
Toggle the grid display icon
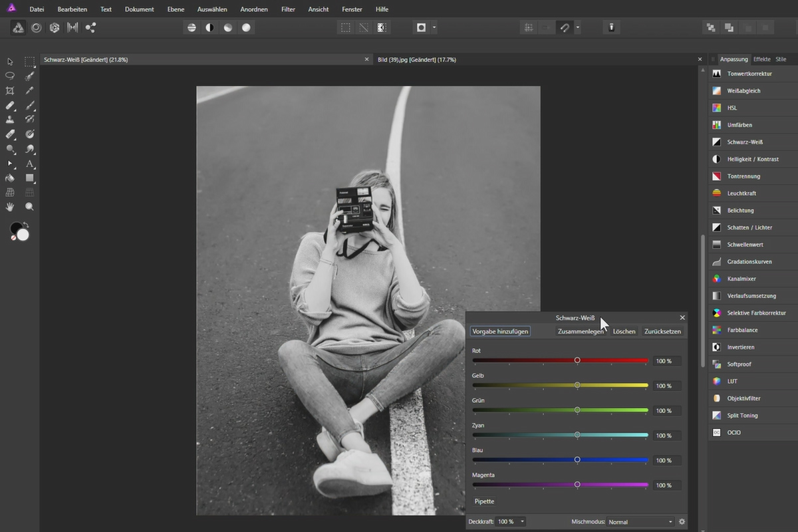pyautogui.click(x=529, y=27)
